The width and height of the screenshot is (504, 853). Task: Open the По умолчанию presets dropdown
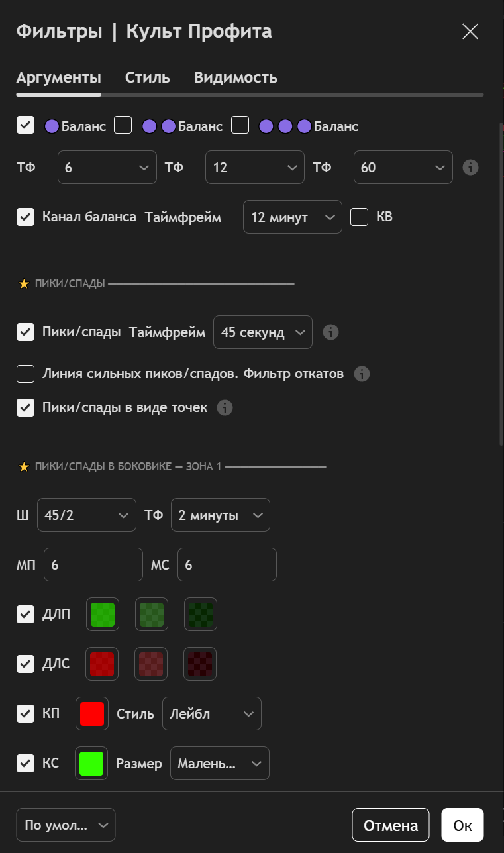pyautogui.click(x=66, y=825)
